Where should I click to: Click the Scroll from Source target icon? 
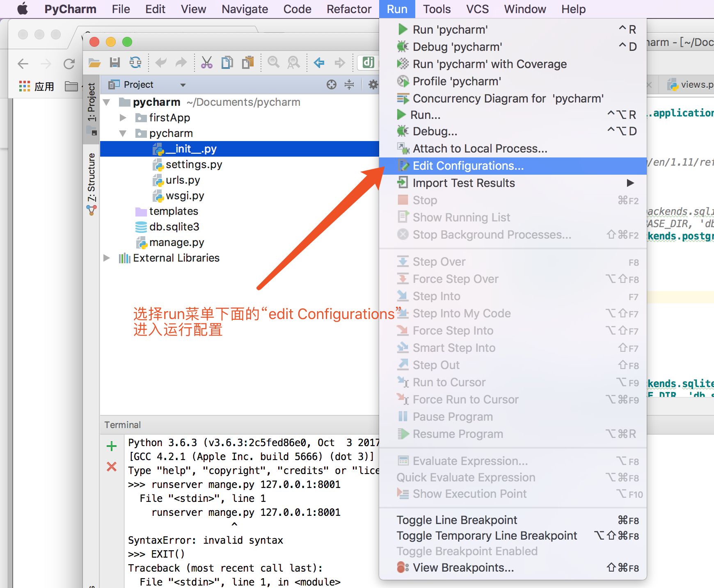pyautogui.click(x=332, y=84)
